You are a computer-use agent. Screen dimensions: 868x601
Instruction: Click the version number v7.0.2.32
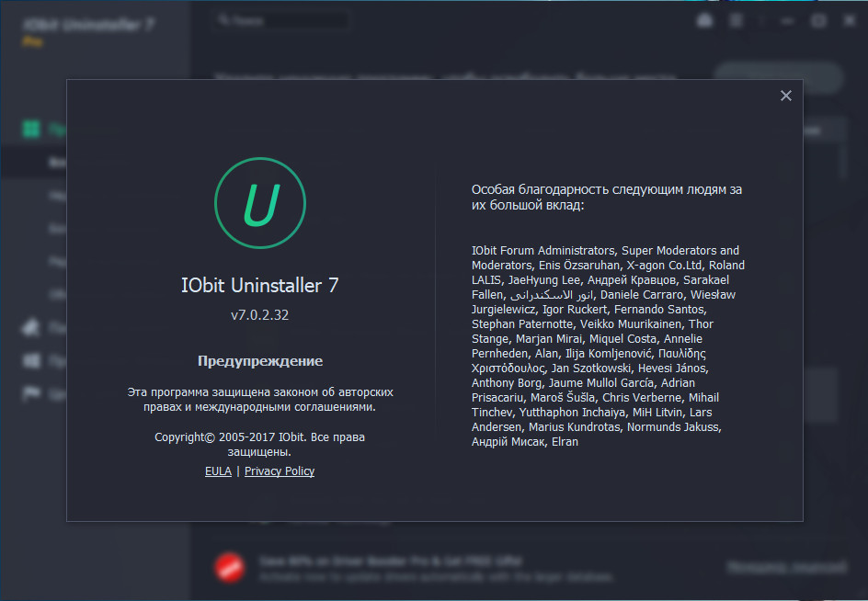coord(259,315)
